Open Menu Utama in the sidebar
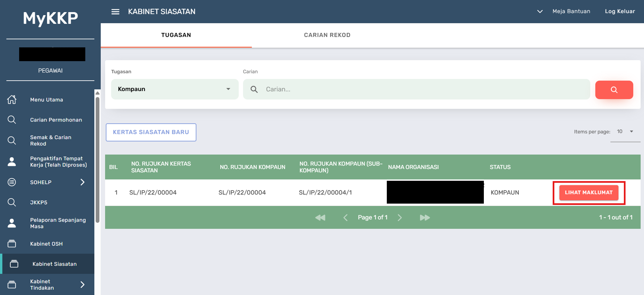644x295 pixels. click(47, 100)
